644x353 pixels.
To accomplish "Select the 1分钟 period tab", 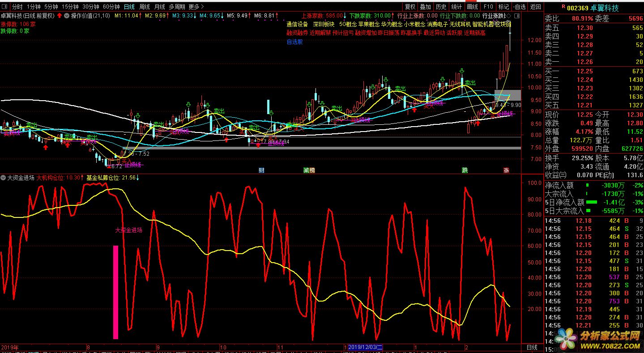I will (x=34, y=7).
